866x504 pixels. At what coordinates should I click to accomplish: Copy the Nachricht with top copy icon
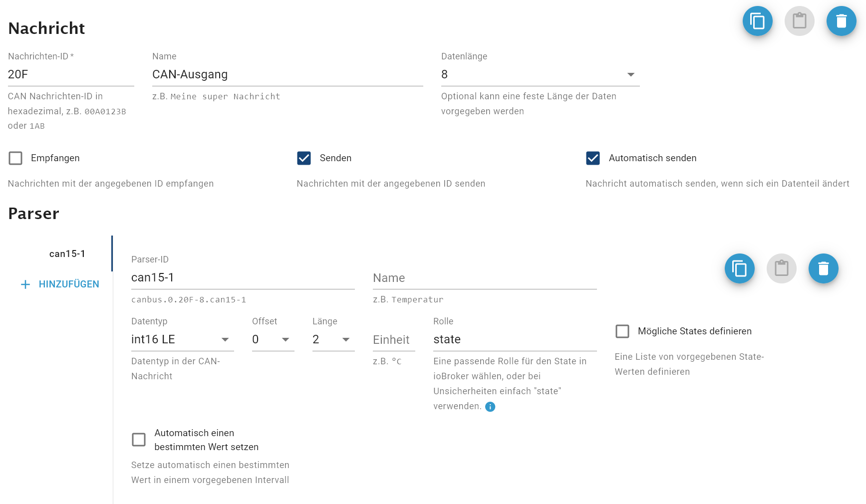tap(757, 21)
